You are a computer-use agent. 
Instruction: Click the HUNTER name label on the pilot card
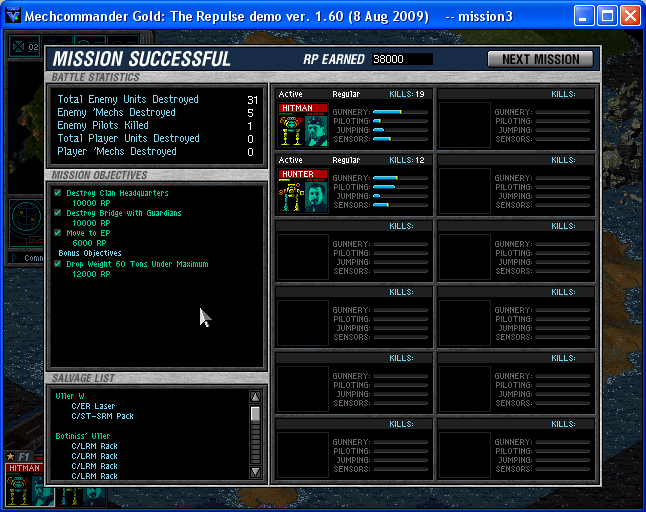[303, 174]
